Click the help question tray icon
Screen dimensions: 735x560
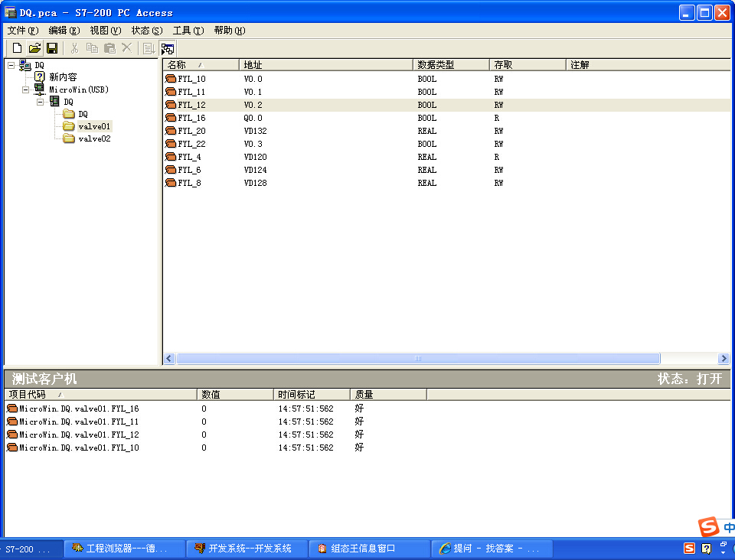(x=707, y=549)
